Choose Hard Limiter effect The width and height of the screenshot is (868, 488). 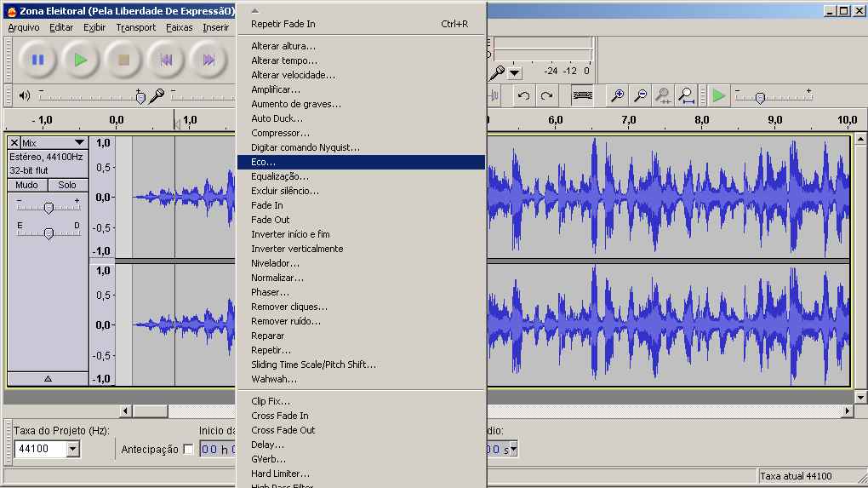click(362, 473)
